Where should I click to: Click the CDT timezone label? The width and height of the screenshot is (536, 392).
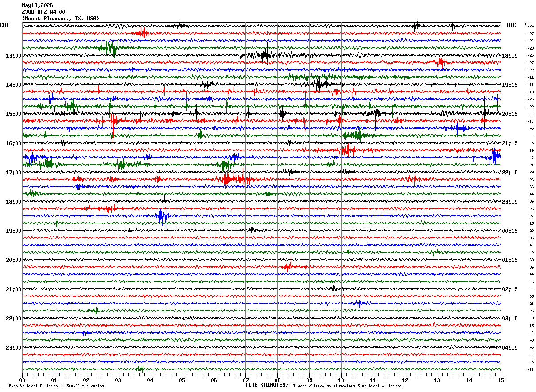(4, 25)
